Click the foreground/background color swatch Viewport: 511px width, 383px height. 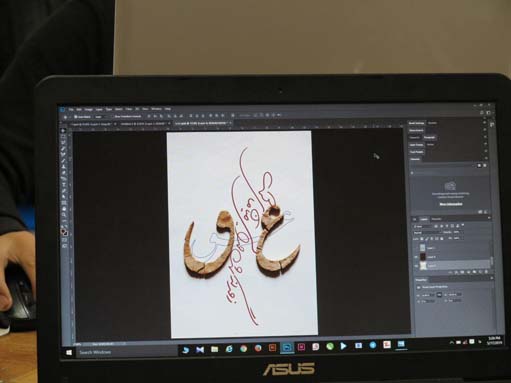coord(64,232)
